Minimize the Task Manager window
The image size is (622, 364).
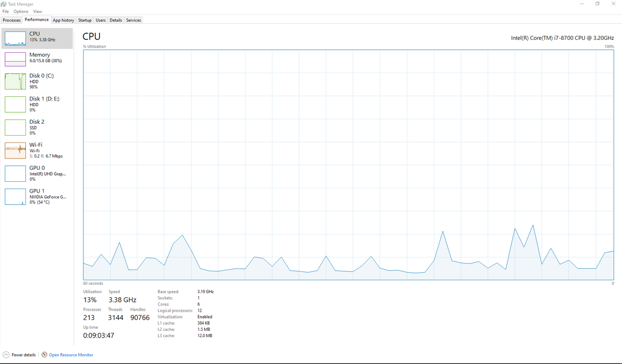point(582,4)
